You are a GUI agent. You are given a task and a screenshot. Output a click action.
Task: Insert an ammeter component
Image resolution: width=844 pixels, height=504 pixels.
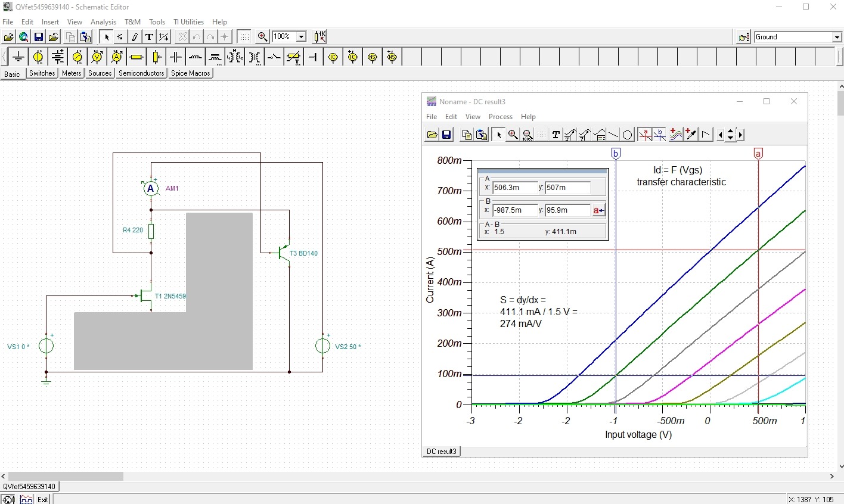[117, 57]
